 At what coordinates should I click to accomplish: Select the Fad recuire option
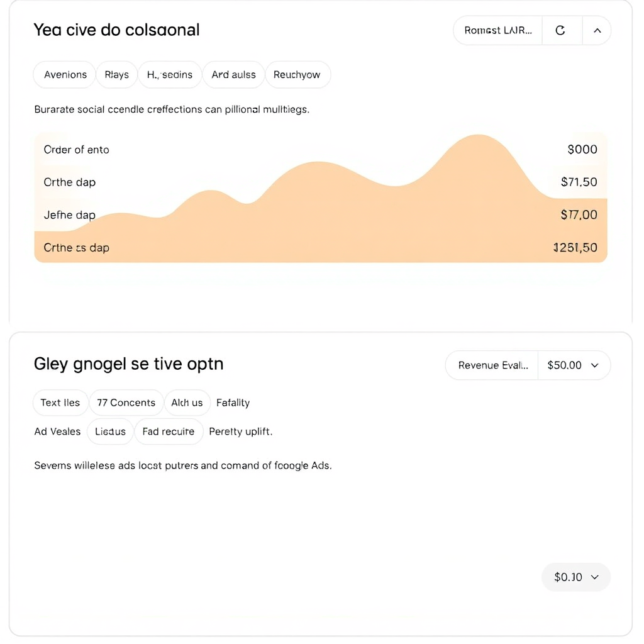tap(169, 431)
